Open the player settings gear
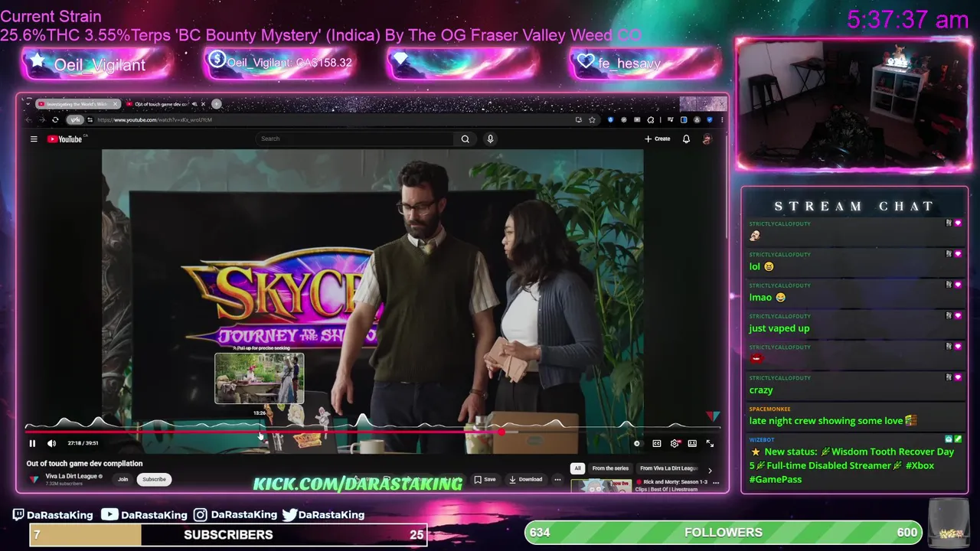 [x=675, y=443]
